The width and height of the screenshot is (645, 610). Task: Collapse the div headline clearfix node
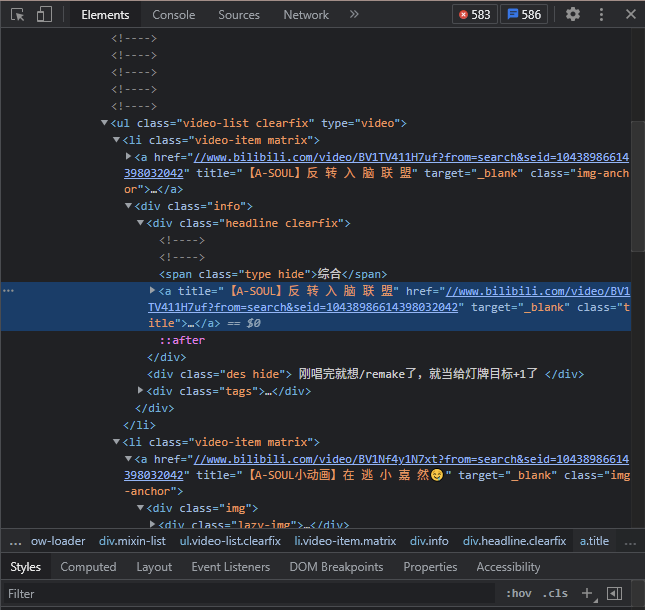click(140, 223)
